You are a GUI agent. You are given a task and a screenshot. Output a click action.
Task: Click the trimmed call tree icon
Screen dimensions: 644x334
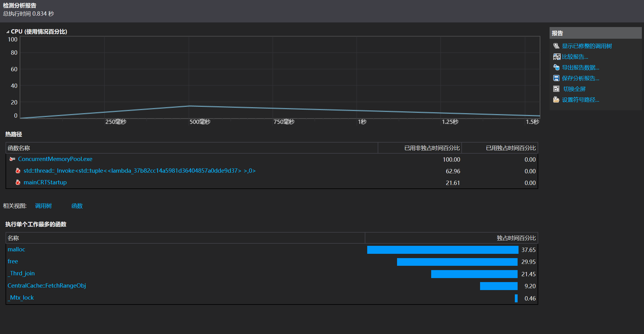(556, 46)
